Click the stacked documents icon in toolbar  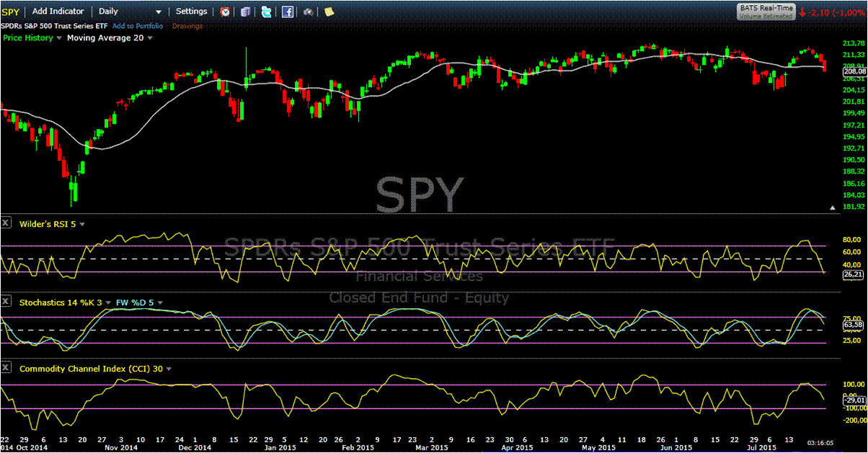point(246,12)
